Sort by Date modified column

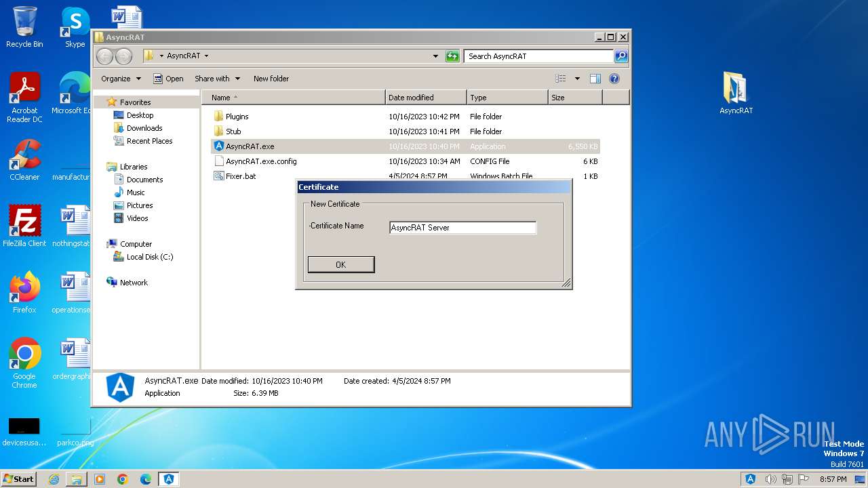coord(426,98)
